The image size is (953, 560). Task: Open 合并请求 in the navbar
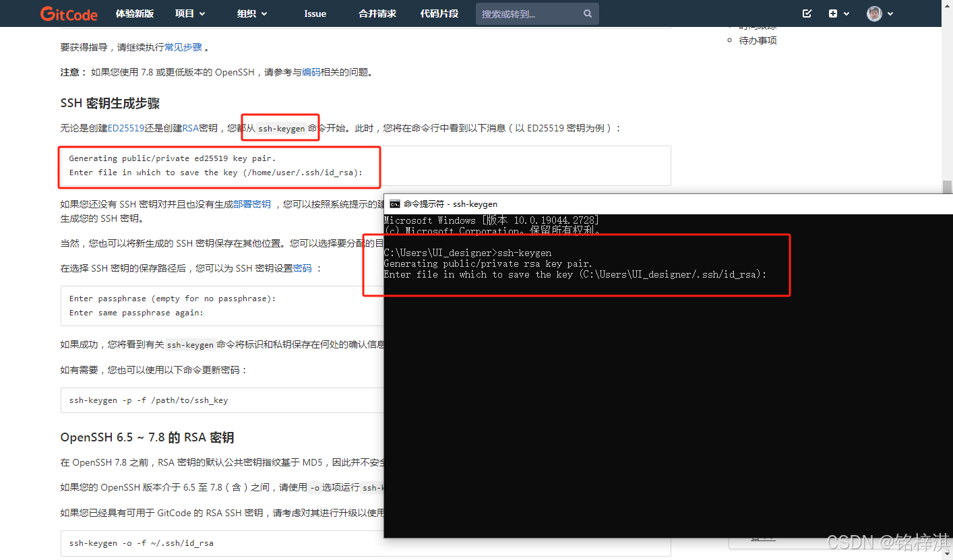[x=377, y=13]
